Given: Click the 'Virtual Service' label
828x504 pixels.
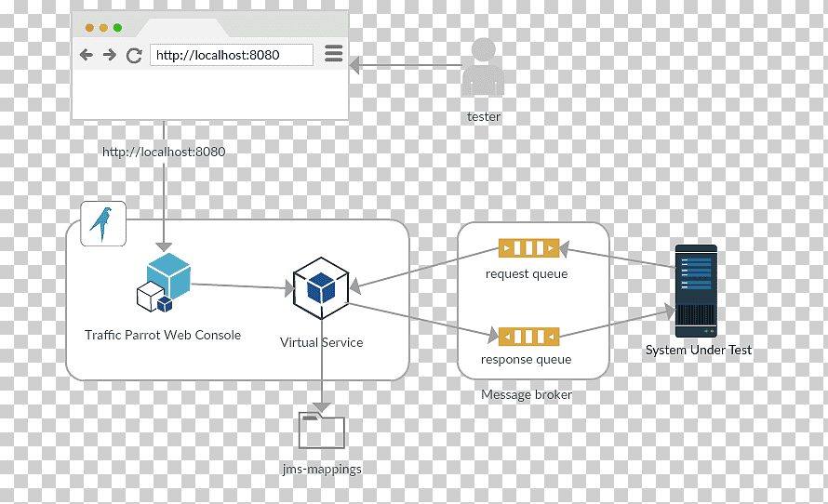Looking at the screenshot, I should point(322,342).
